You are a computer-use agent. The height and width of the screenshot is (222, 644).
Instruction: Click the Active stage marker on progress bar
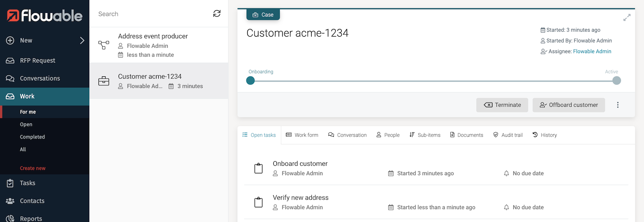pyautogui.click(x=616, y=80)
